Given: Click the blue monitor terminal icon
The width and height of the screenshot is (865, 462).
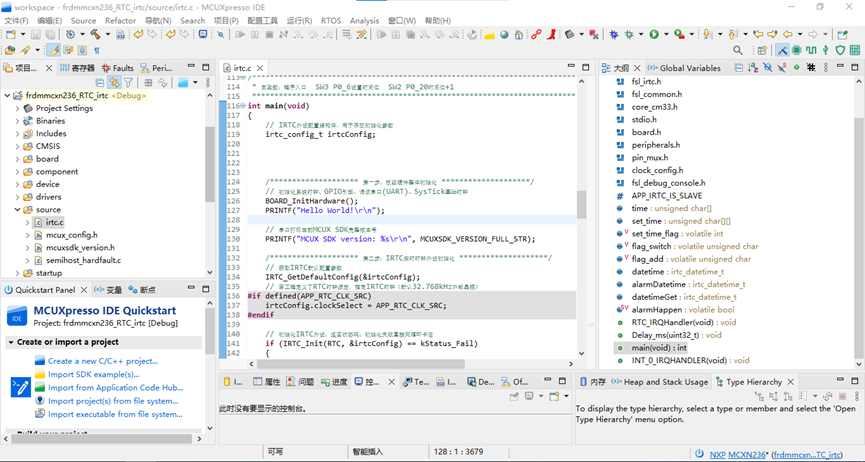Looking at the screenshot, I should 203,34.
